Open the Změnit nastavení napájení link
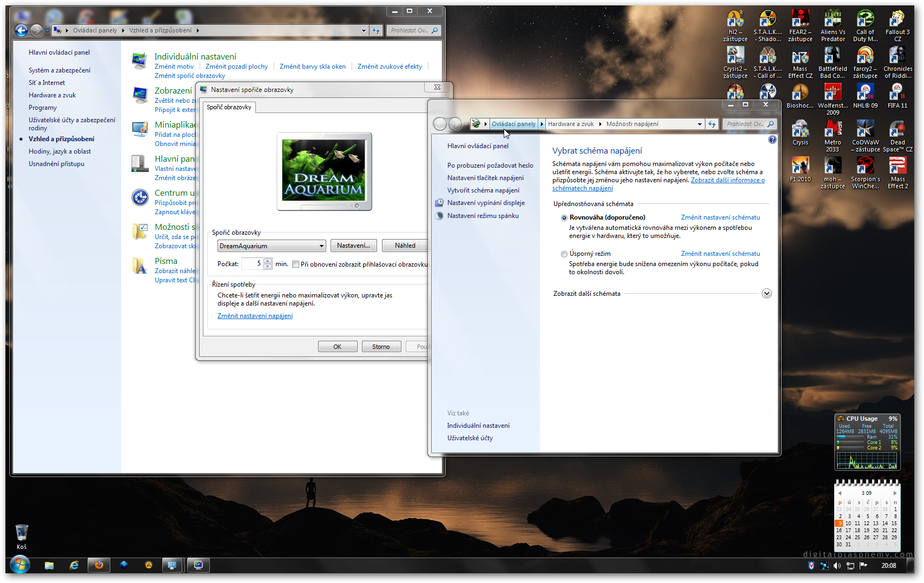This screenshot has height=583, width=924. (x=255, y=316)
